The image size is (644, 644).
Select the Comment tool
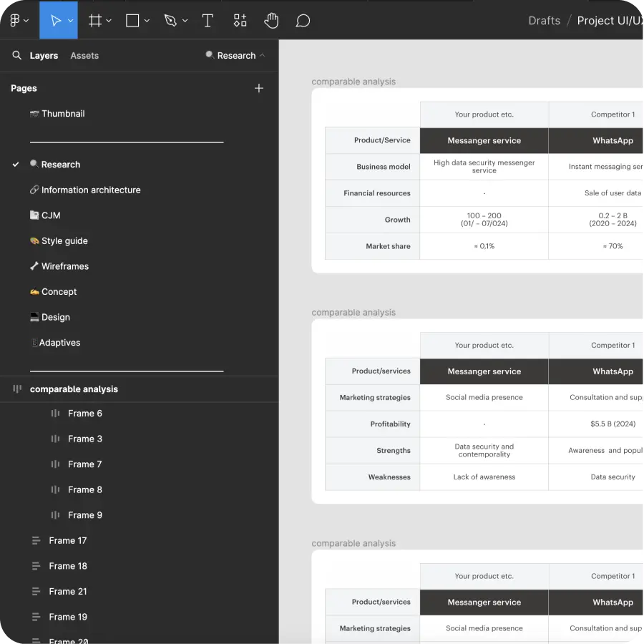click(x=303, y=20)
